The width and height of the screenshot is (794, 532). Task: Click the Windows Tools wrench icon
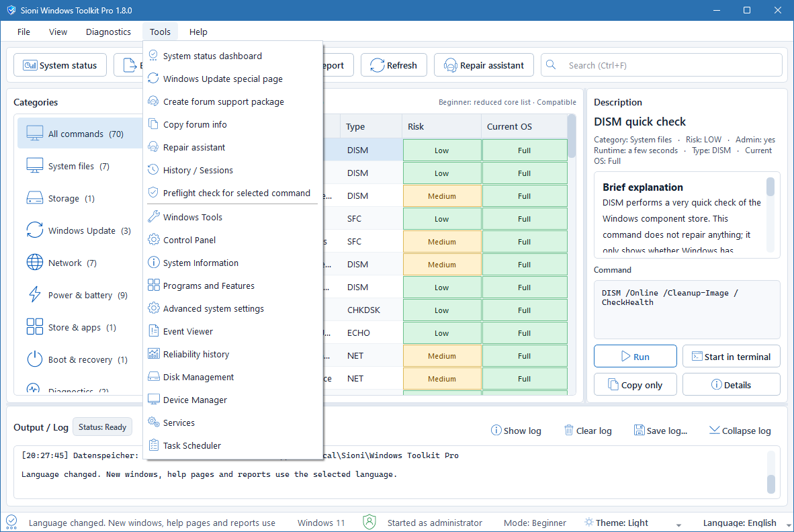coord(153,217)
